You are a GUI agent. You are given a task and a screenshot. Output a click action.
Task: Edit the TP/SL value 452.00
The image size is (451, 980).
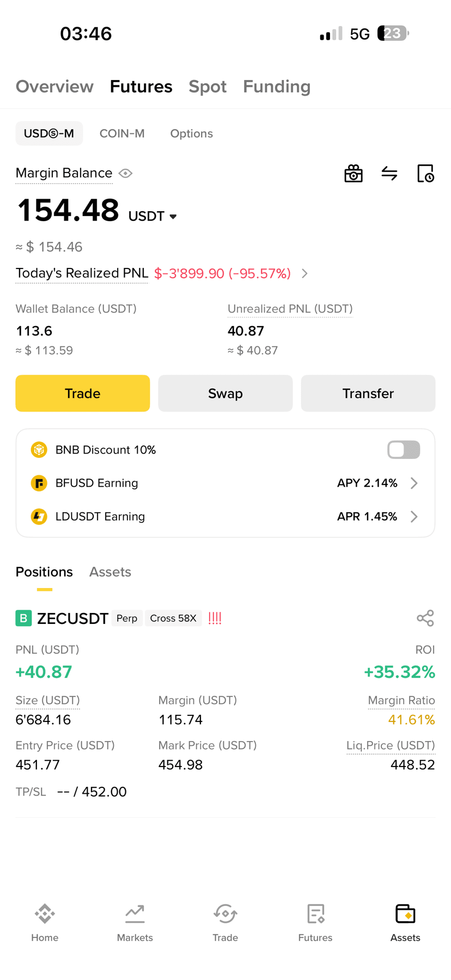pyautogui.click(x=104, y=792)
